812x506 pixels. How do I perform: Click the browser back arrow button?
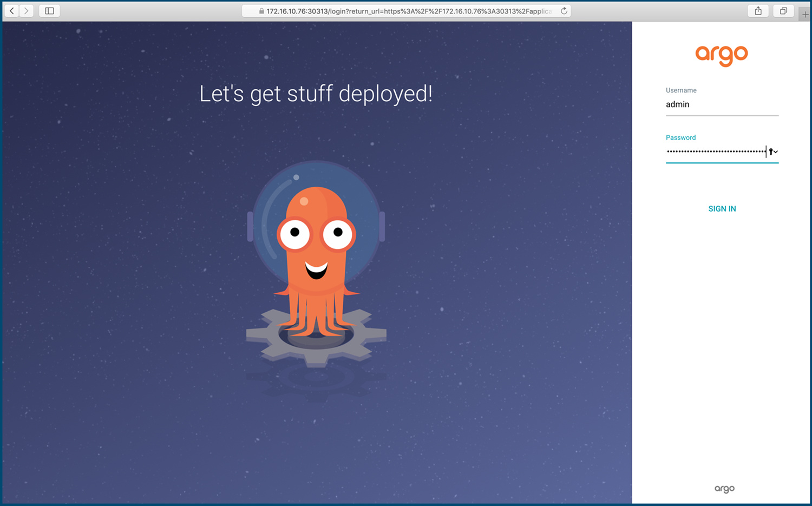11,11
